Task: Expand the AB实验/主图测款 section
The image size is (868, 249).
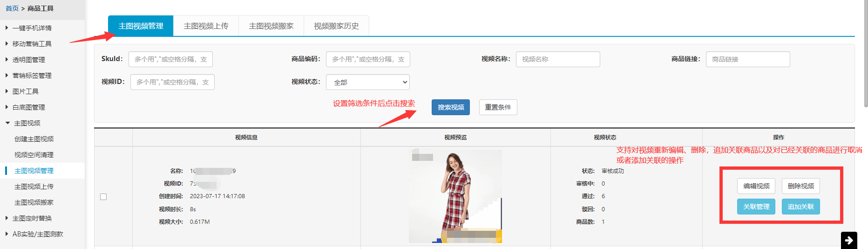Action: 37,234
